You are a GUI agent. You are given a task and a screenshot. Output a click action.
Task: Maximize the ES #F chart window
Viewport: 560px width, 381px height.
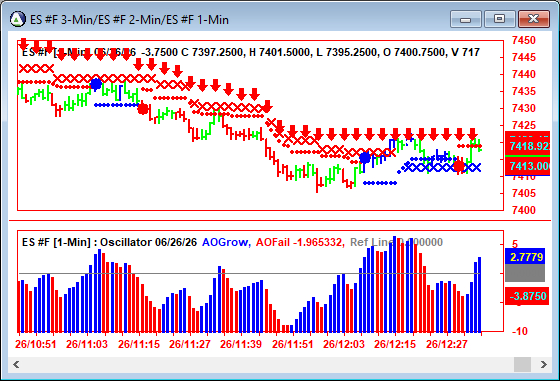pos(499,19)
